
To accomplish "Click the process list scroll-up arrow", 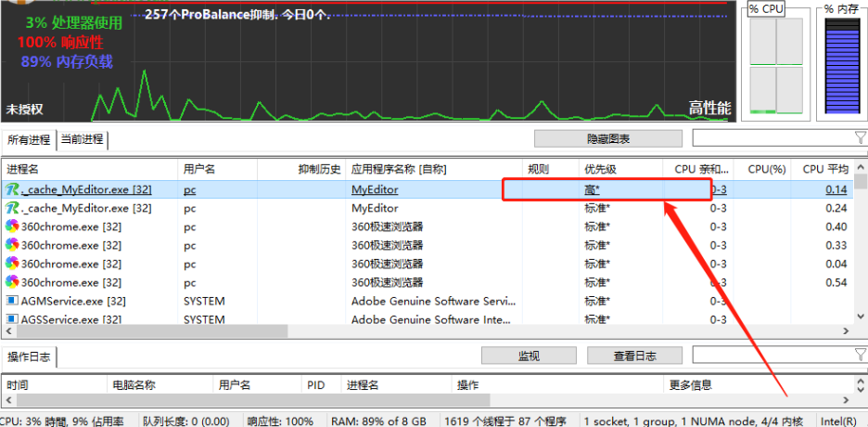I will click(861, 167).
